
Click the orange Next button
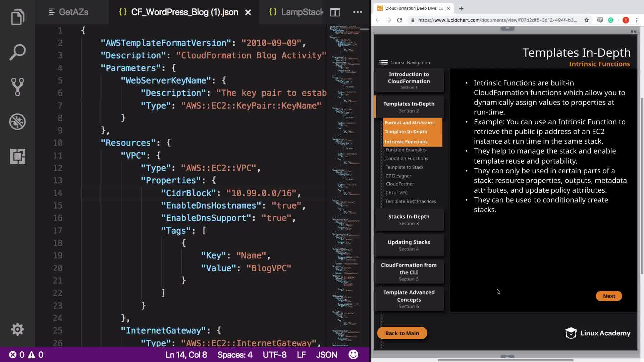[x=609, y=296]
